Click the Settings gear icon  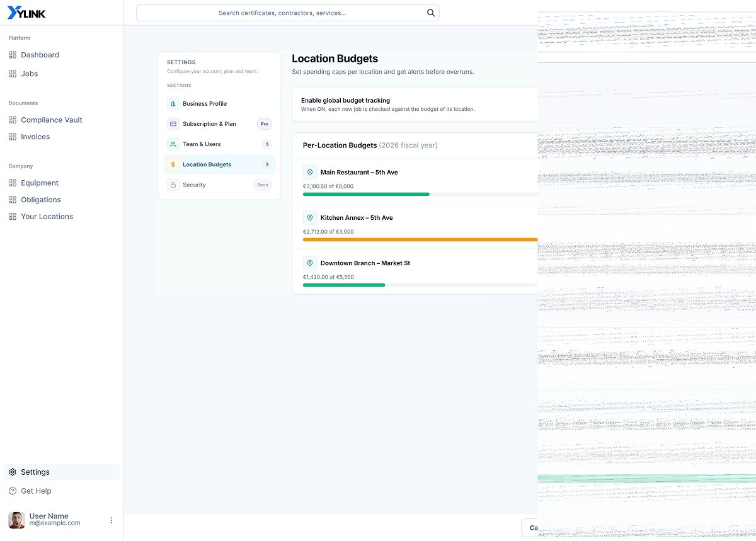13,472
